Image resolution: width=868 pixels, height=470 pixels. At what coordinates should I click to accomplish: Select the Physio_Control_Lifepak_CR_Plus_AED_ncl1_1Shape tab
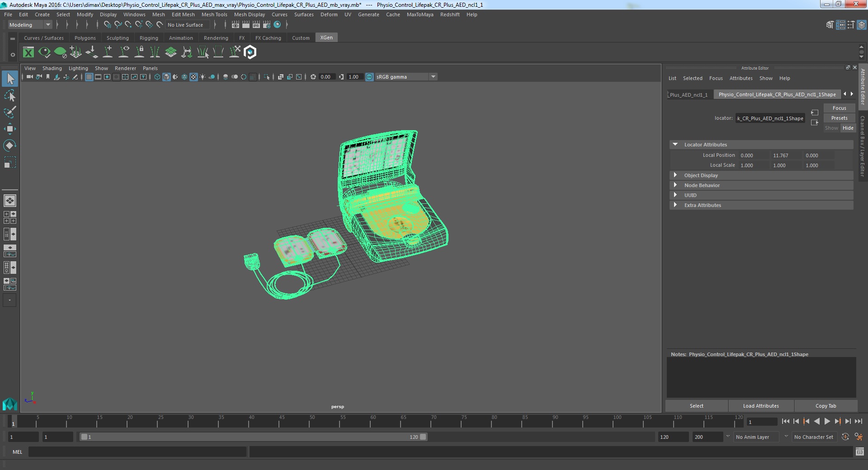(777, 94)
